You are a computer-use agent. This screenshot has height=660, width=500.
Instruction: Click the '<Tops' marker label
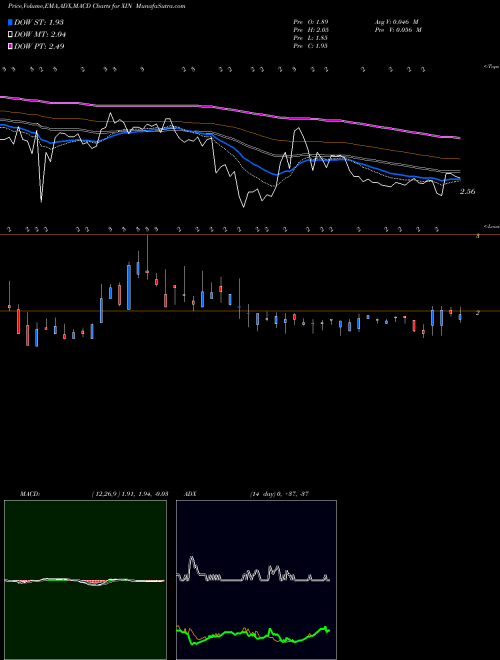point(491,67)
